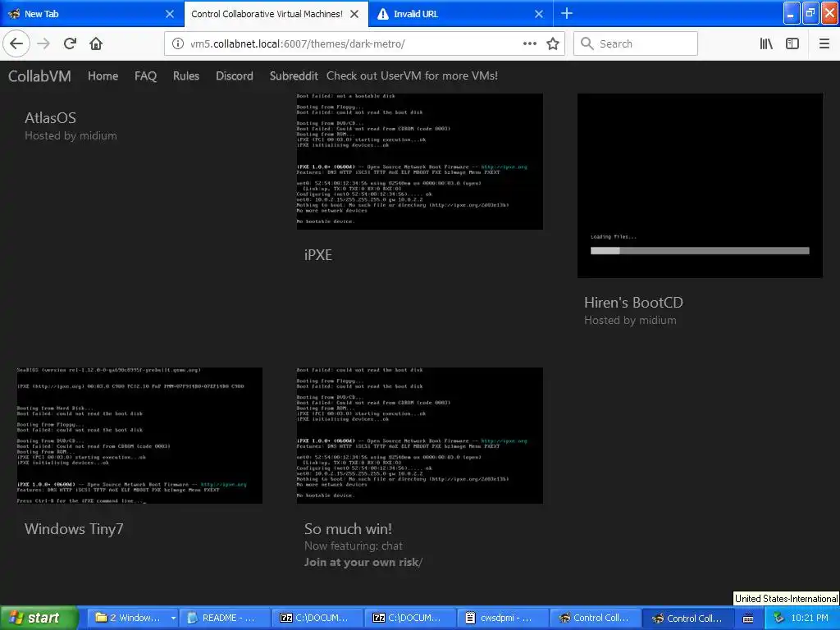840x630 pixels.
Task: Switch to README taskbar window
Action: pyautogui.click(x=224, y=618)
